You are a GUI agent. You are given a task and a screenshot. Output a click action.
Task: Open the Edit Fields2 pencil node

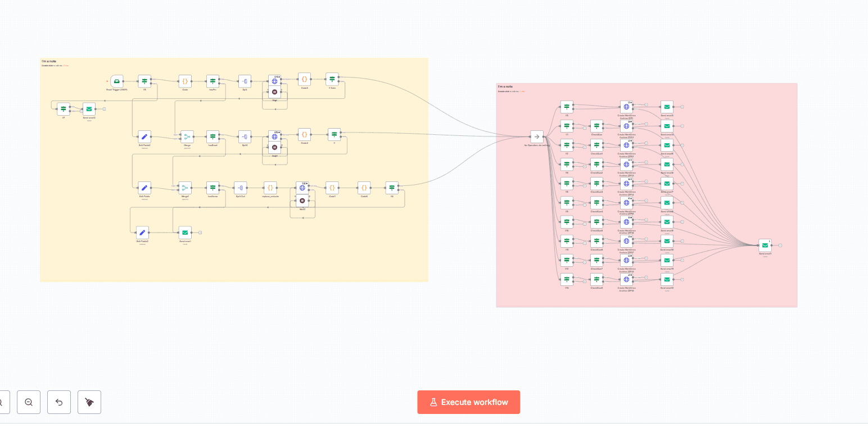click(142, 233)
